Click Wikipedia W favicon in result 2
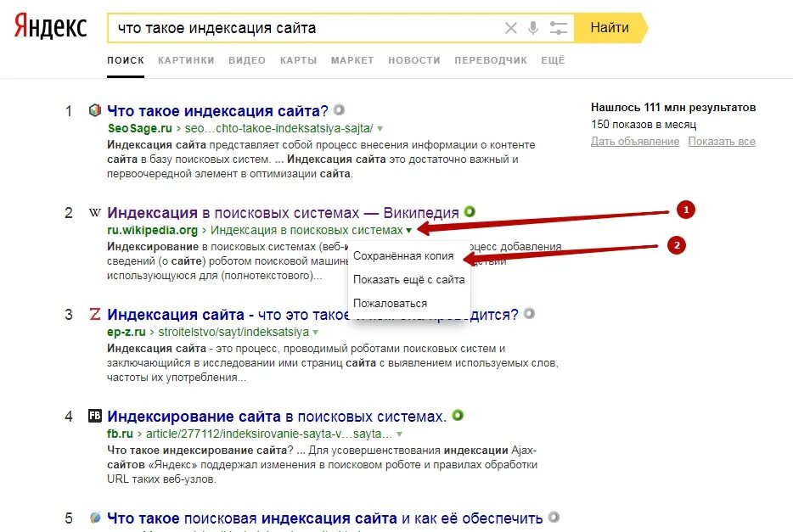Screen dimensions: 793x532 [x=94, y=212]
